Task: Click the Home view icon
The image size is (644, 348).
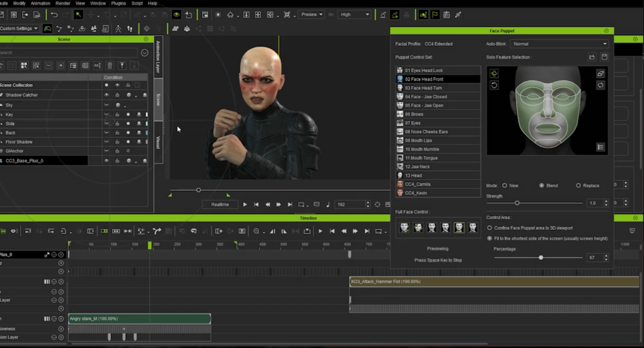Action: 230,14
